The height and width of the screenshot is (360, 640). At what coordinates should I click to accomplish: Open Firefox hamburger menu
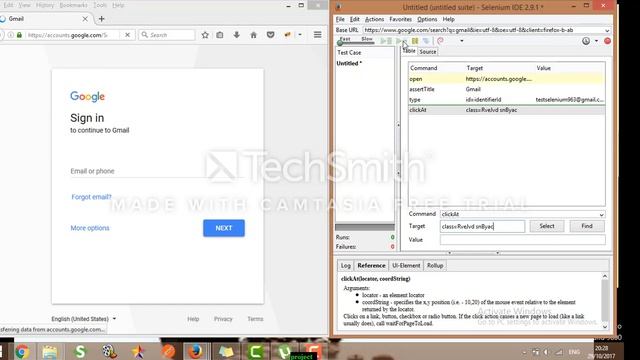[318, 35]
